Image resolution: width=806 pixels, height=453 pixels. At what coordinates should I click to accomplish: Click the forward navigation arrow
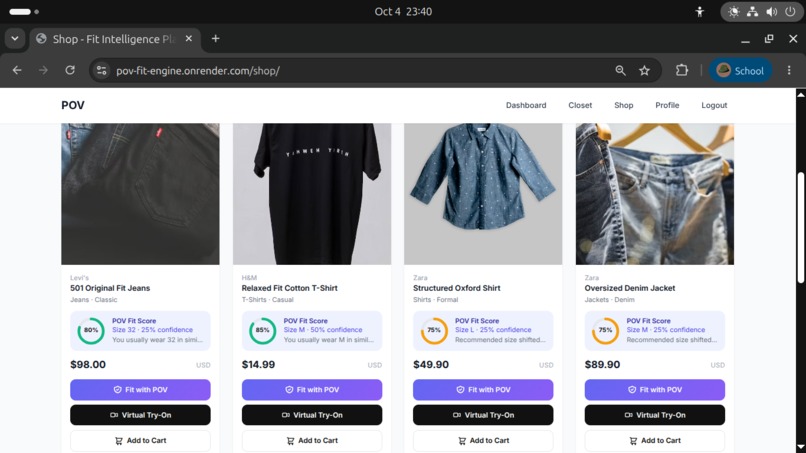click(43, 70)
